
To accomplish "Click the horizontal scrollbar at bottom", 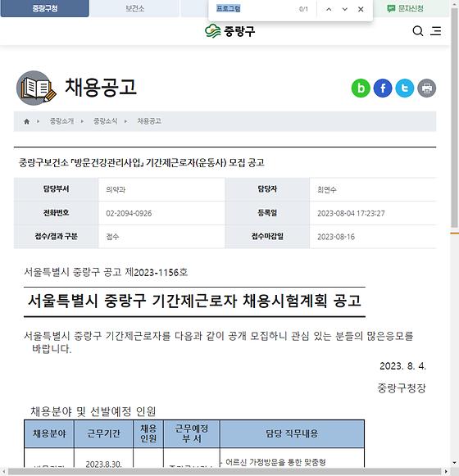I will [225, 471].
